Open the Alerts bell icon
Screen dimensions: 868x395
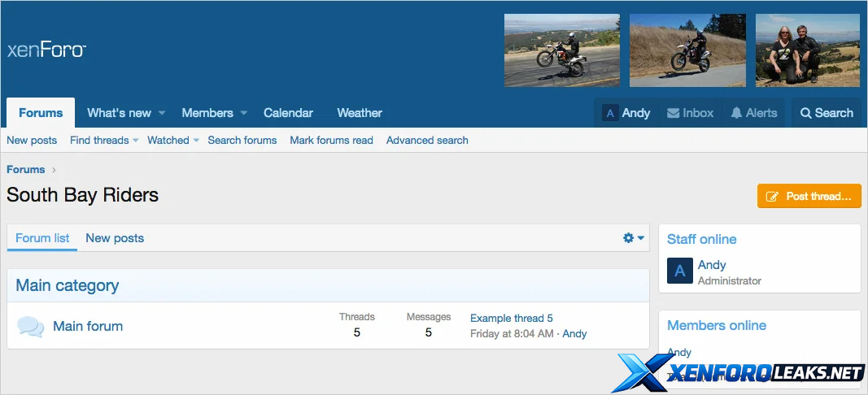click(736, 113)
